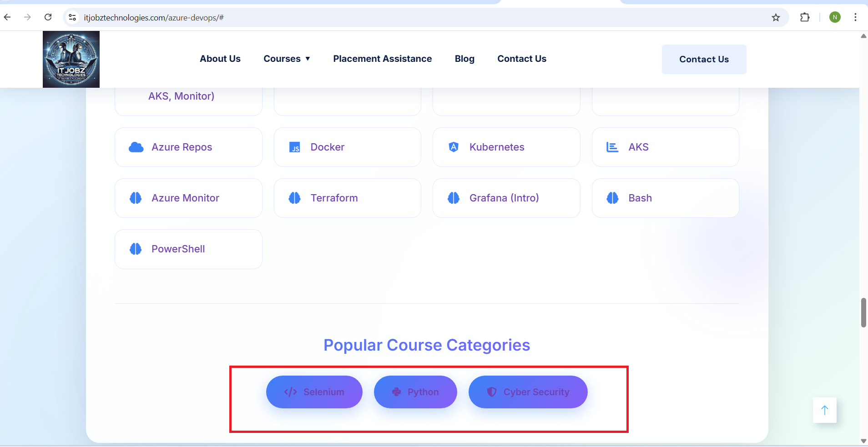Viewport: 868px width, 447px height.
Task: Open the browser extensions puzzle icon
Action: [804, 18]
